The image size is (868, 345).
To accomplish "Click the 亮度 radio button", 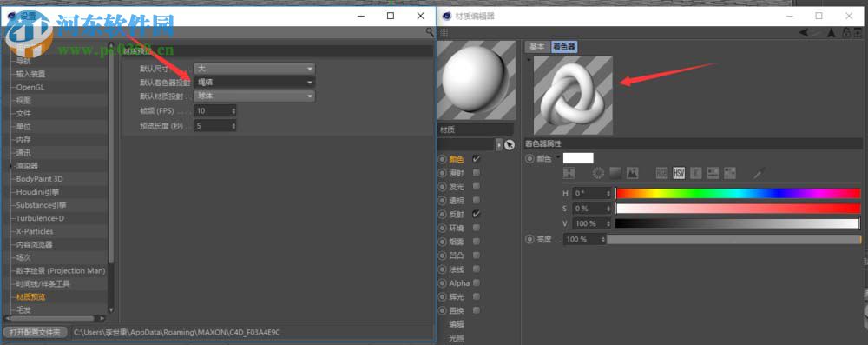I will 529,239.
